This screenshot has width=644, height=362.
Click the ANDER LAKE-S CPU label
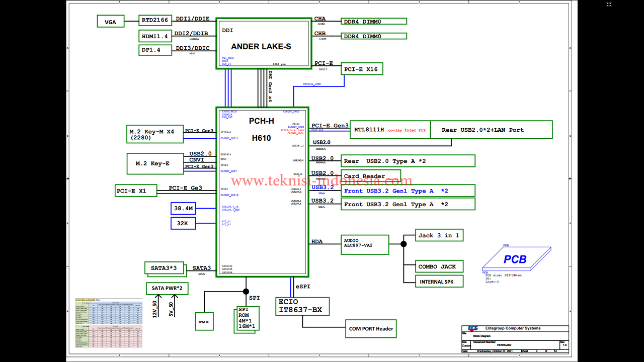click(x=261, y=47)
